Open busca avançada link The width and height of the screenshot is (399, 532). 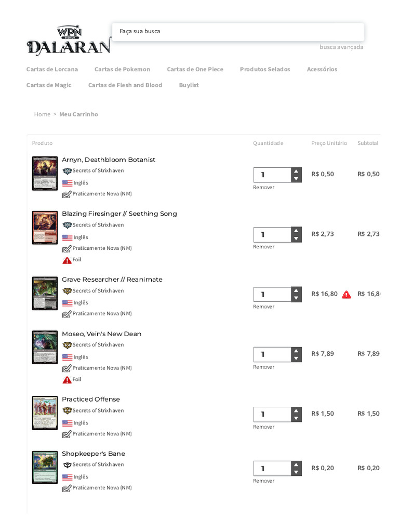341,47
